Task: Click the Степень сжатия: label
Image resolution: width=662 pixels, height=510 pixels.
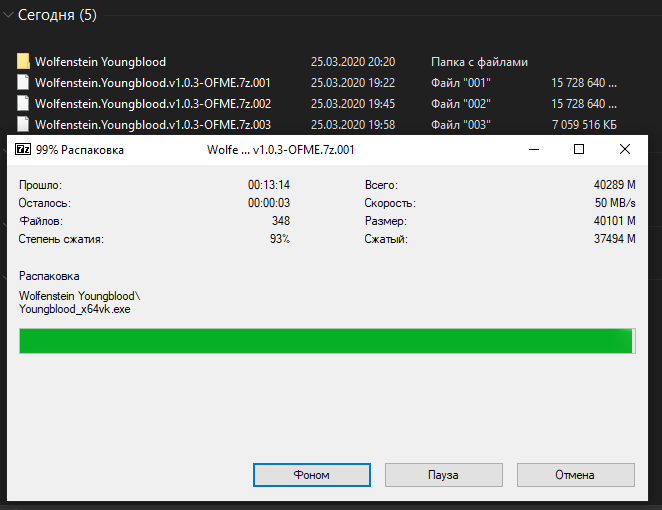Action: pyautogui.click(x=61, y=239)
